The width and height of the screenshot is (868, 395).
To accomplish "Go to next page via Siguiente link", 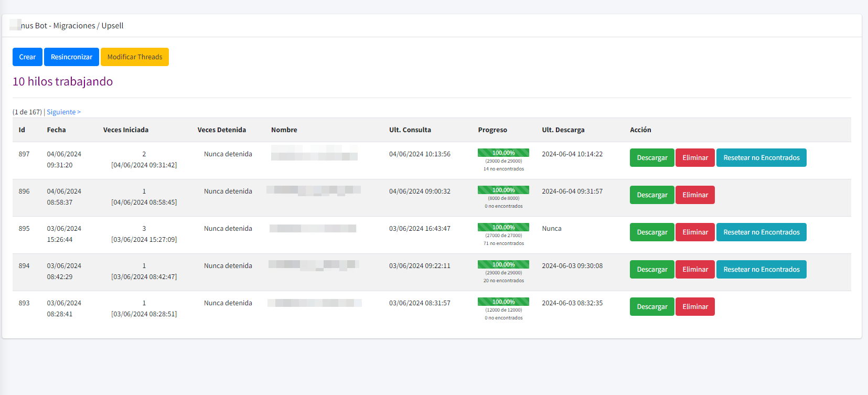I will pyautogui.click(x=63, y=112).
